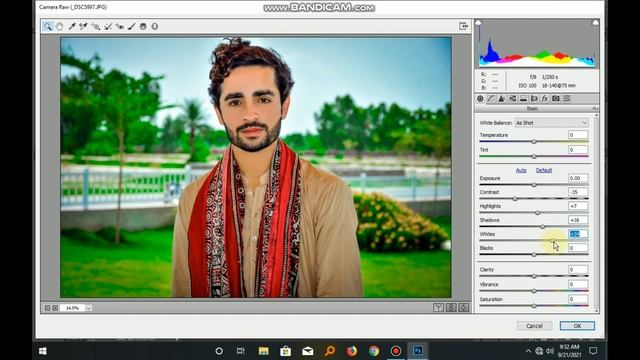Image resolution: width=640 pixels, height=360 pixels.
Task: Open the Detail panel tab
Action: pos(502,98)
